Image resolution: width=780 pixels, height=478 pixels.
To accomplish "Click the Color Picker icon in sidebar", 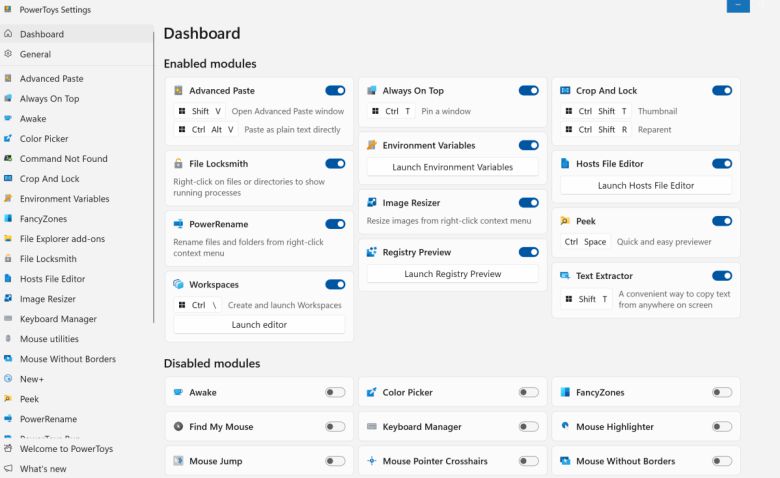I will point(9,139).
